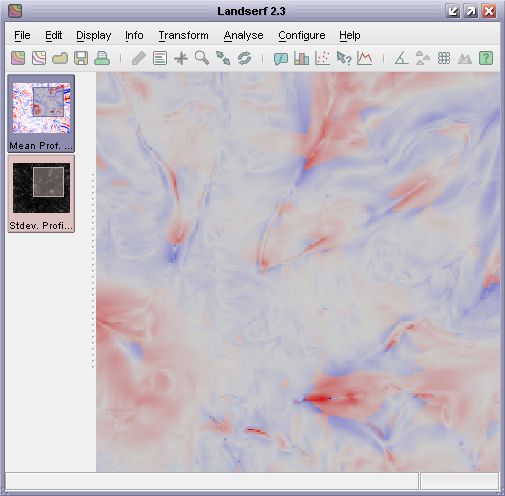
Task: Click the mountain peaks icon
Action: tap(465, 58)
